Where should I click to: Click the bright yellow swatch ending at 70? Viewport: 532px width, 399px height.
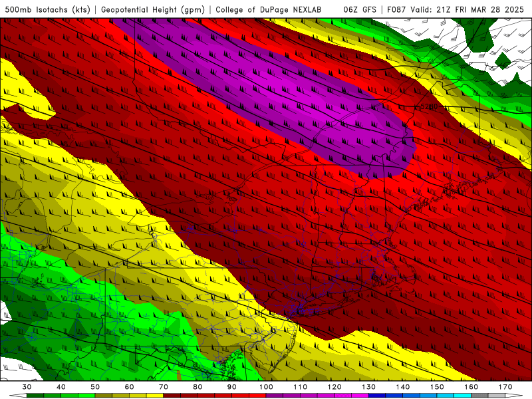click(x=155, y=396)
